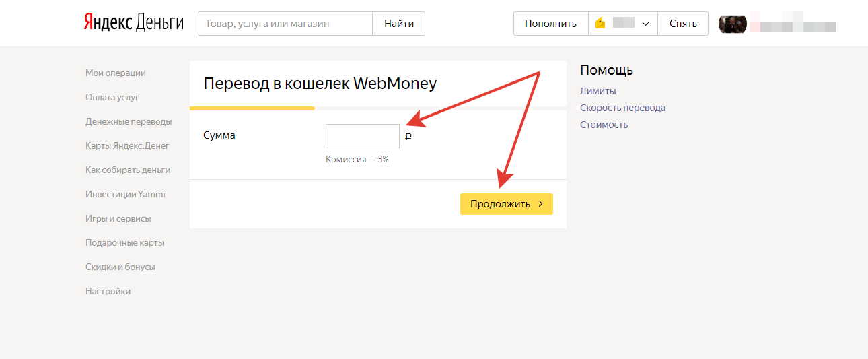The width and height of the screenshot is (868, 359).
Task: Click the user avatar picture
Action: tap(733, 24)
